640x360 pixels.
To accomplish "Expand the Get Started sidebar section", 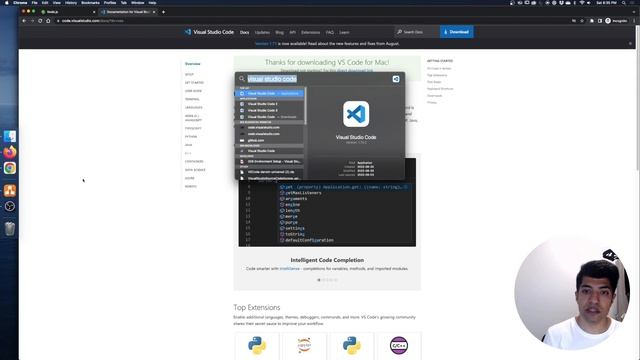I will tap(194, 83).
